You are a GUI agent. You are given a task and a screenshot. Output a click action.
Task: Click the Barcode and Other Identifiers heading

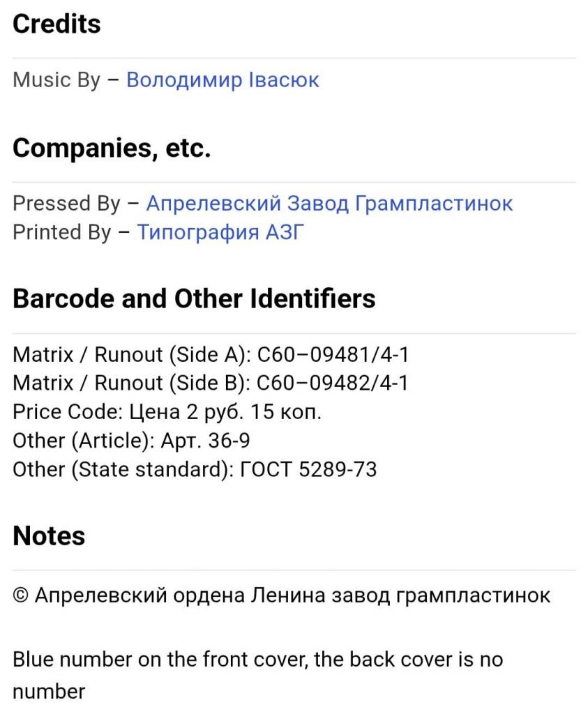tap(194, 298)
